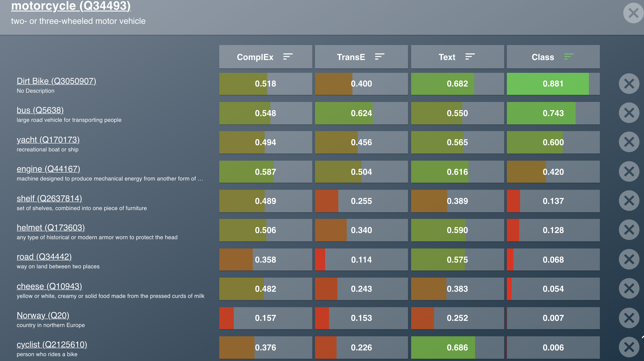Viewport: 644px width, 361px height.
Task: Remove the bus (Q5638) row
Action: 629,113
